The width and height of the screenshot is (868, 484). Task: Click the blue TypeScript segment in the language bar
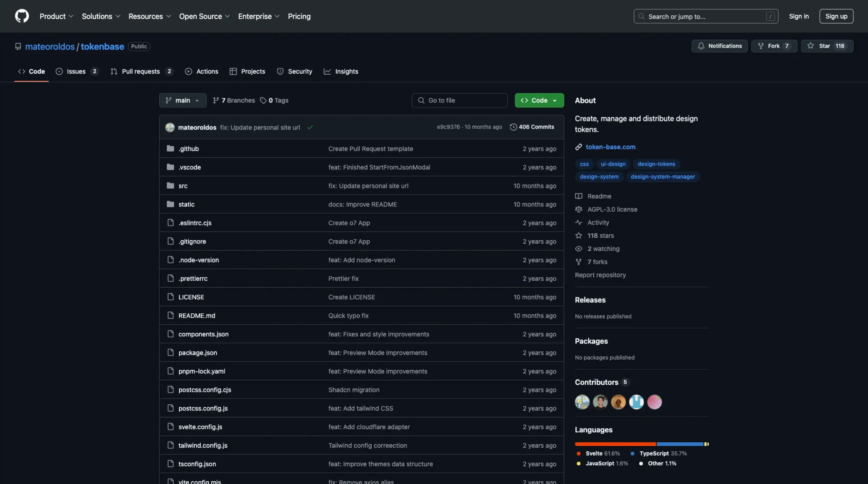(x=680, y=444)
